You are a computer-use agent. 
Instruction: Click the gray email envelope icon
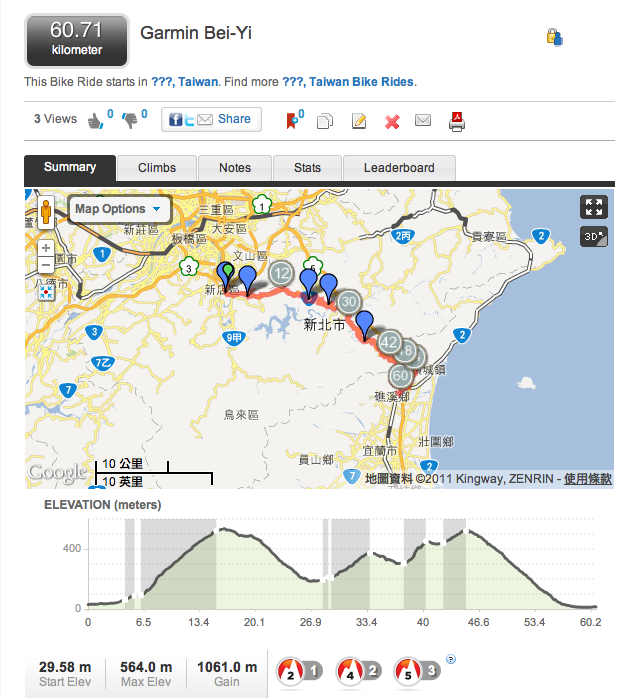point(423,120)
